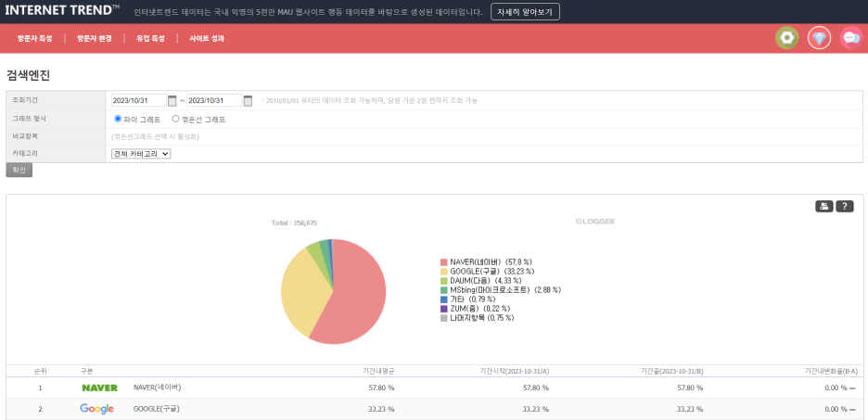This screenshot has width=868, height=420.
Task: Click the Google logo in table
Action: coord(96,409)
